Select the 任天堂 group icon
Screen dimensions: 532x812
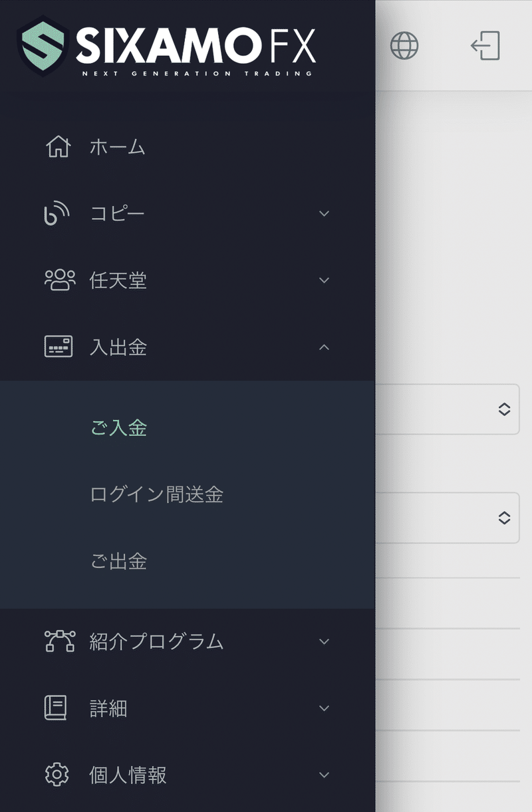(x=59, y=280)
